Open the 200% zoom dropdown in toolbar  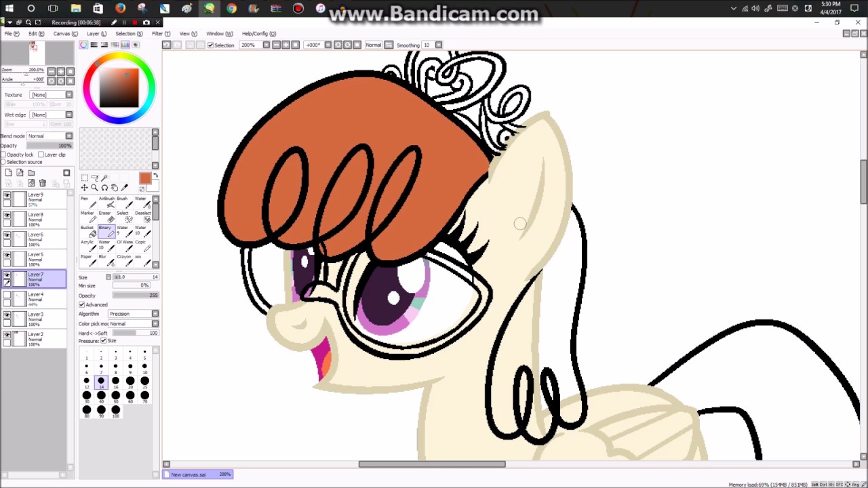267,45
